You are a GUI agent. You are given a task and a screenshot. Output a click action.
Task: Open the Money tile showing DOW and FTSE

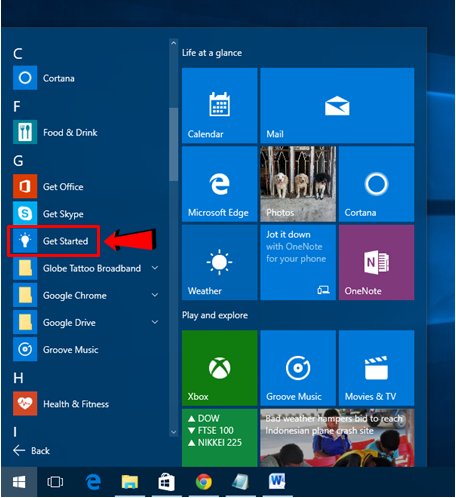click(x=220, y=438)
